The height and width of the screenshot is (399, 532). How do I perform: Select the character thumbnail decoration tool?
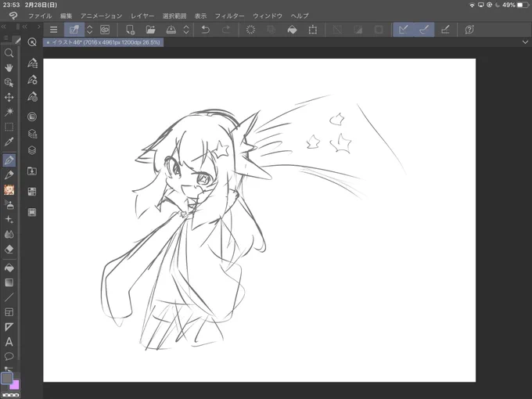pyautogui.click(x=9, y=190)
